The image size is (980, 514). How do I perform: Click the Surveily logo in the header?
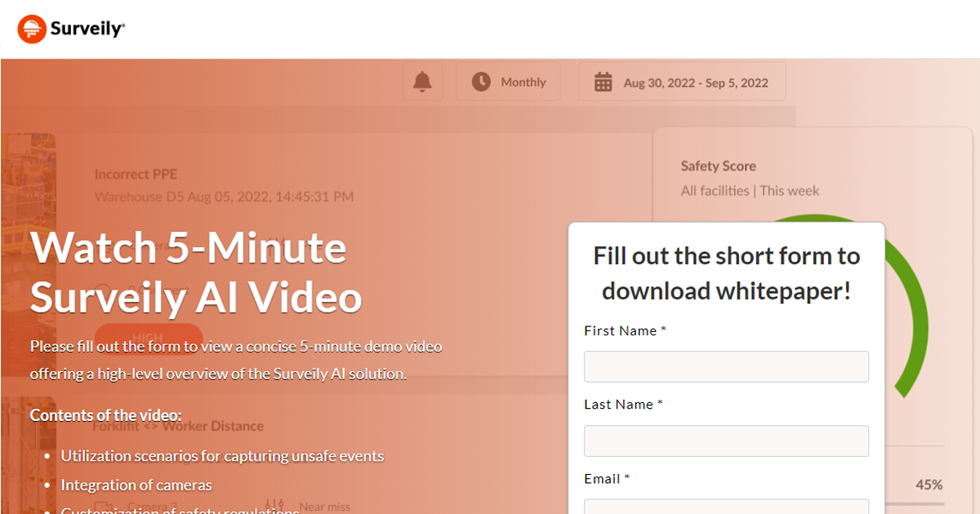(71, 29)
